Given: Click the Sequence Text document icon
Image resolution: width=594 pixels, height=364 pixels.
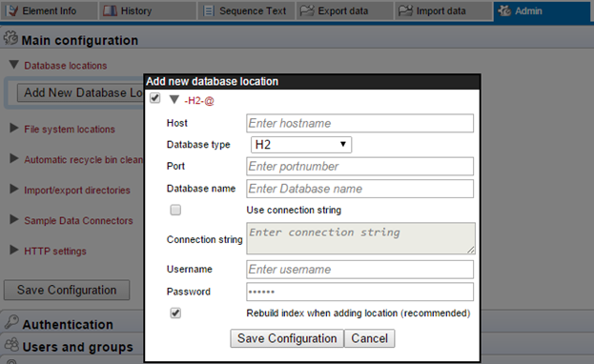Looking at the screenshot, I should coord(209,10).
